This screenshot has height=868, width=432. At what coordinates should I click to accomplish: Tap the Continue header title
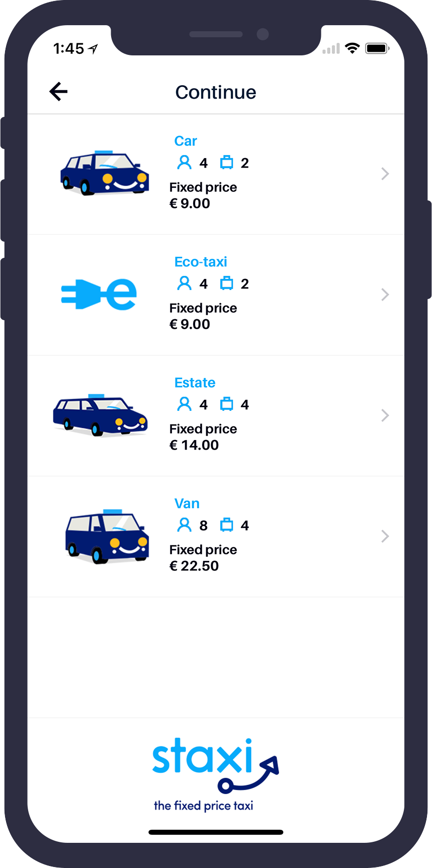click(x=216, y=92)
